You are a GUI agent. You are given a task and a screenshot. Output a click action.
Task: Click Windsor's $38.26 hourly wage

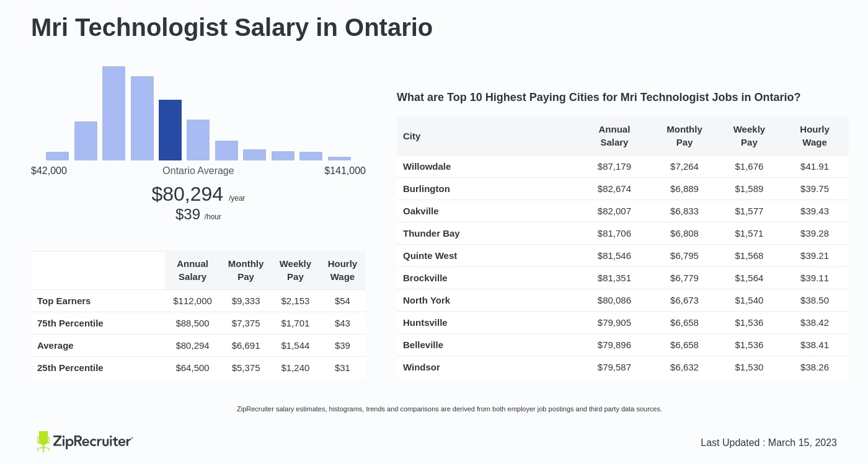pos(815,367)
